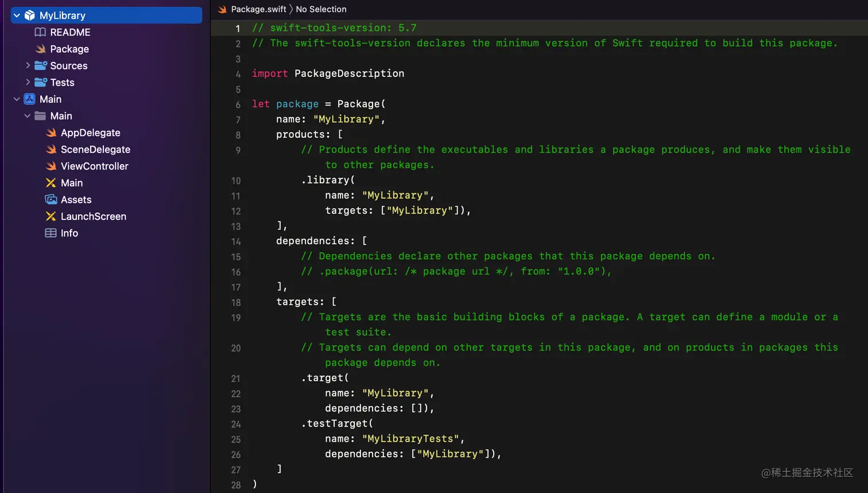Click the Main storyboard file icon
Viewport: 868px width, 493px height.
tap(51, 183)
